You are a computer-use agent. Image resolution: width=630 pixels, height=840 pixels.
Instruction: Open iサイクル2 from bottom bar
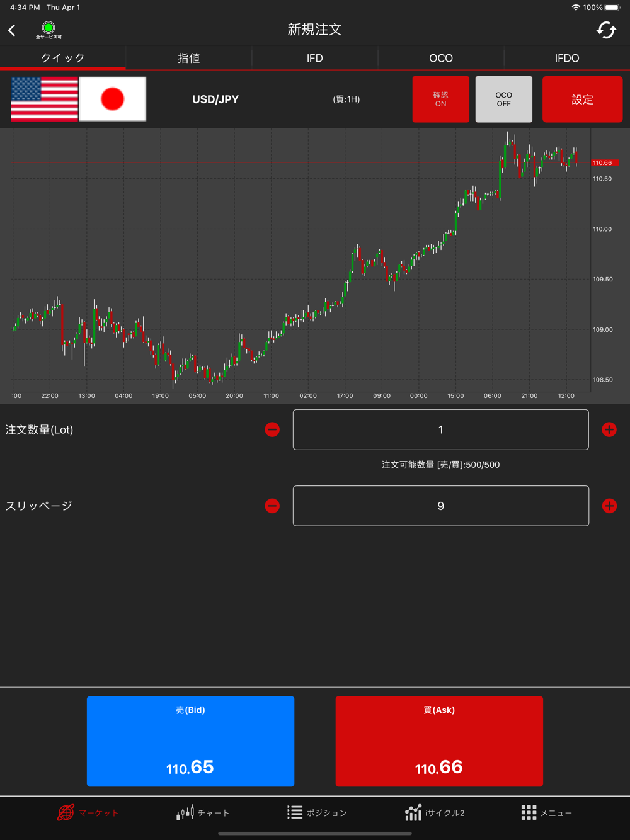435,813
